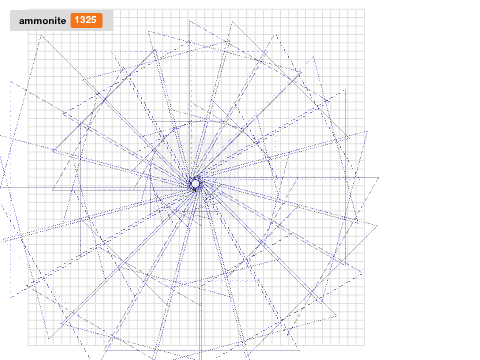Viewport: 480px width, 360px height.
Task: Click the horizontal line extending left from the center
Action: [95, 187]
